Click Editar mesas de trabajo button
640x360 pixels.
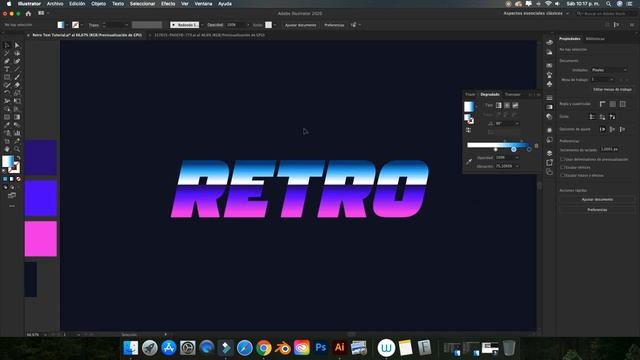click(x=612, y=89)
